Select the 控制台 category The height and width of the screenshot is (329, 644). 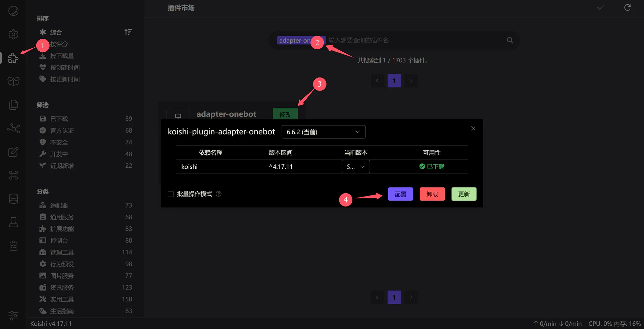pos(86,240)
